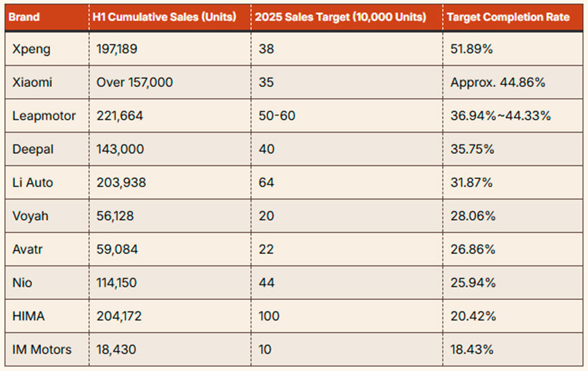Click Xiaomi's Approx. 44.86% cell

pos(497,82)
